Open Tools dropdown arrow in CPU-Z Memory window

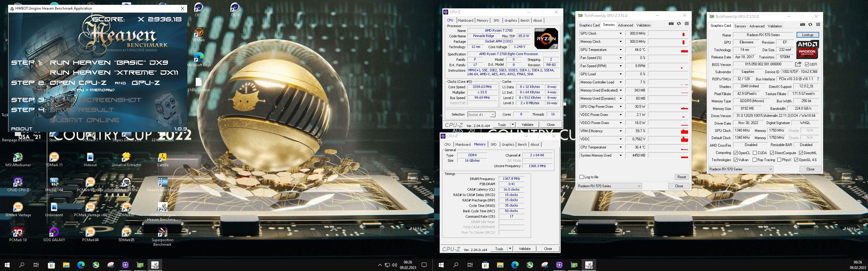click(x=510, y=249)
